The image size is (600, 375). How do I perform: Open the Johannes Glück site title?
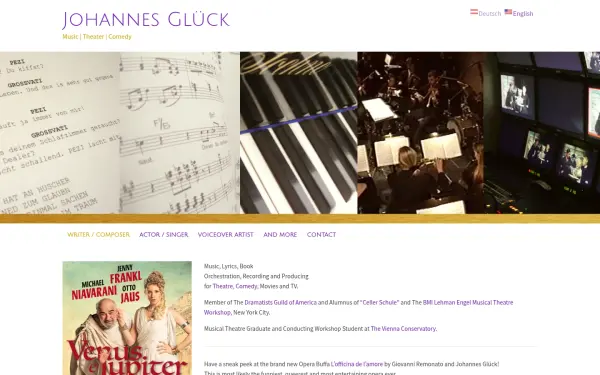click(146, 20)
